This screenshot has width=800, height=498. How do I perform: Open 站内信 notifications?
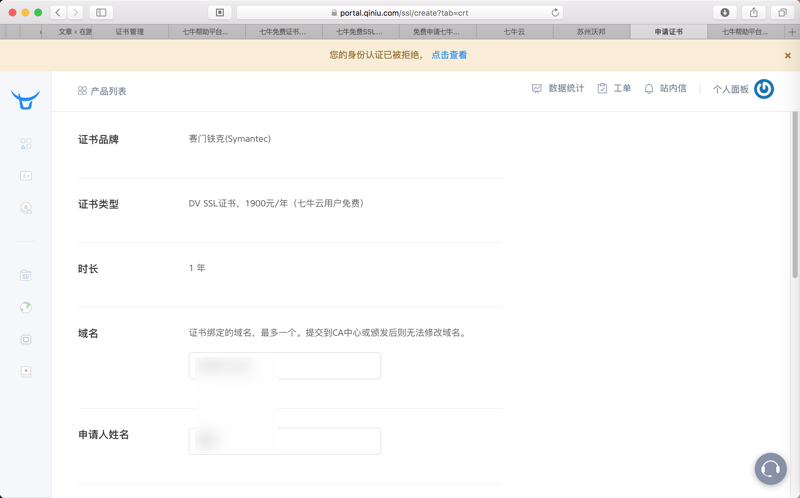coord(665,88)
